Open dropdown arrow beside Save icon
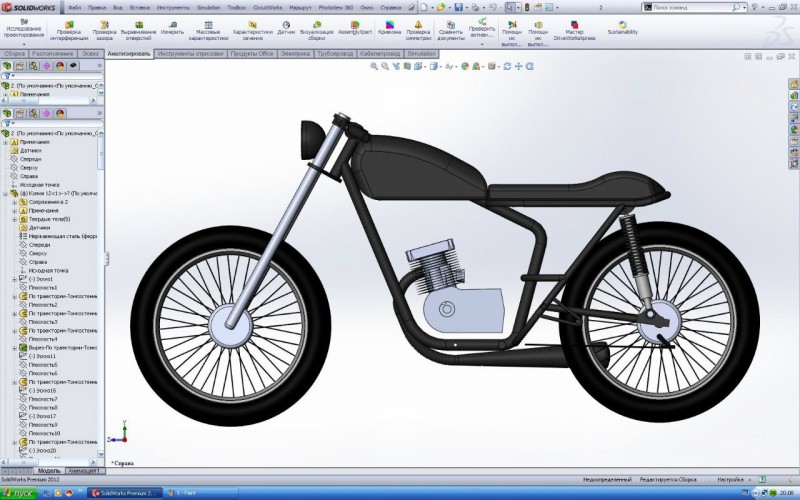Image resolution: width=800 pixels, height=500 pixels. tap(466, 8)
